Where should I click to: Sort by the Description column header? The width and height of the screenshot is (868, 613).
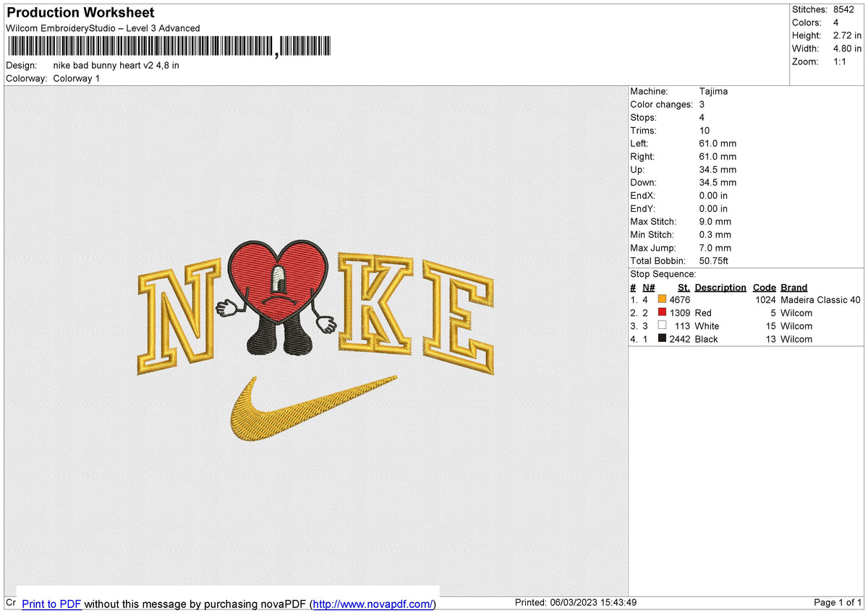pos(720,287)
